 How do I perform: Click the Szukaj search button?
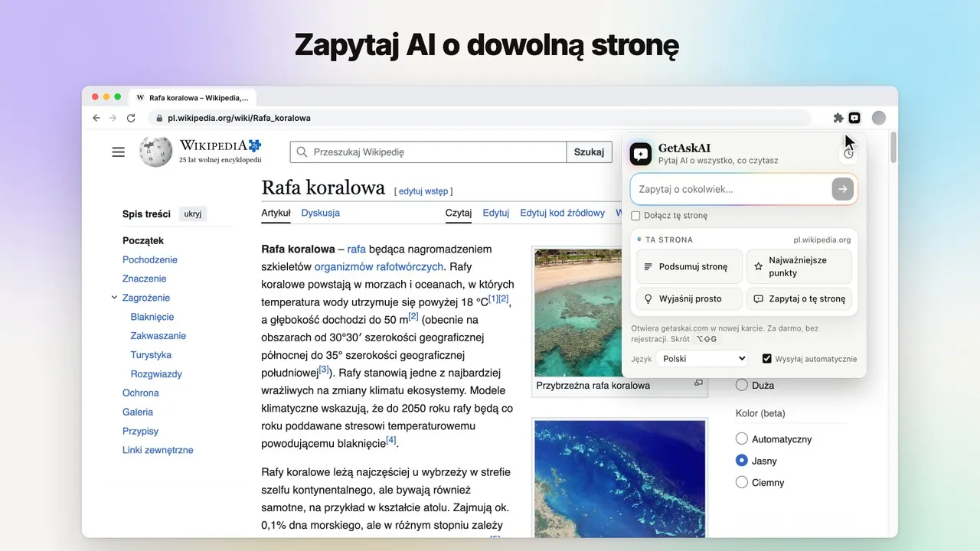pos(589,152)
